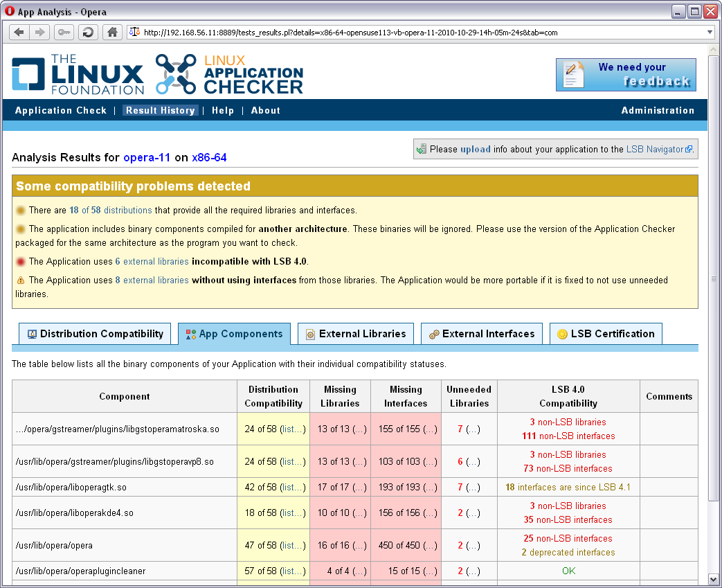
Task: Click the 'Comments' column header
Action: 669,396
